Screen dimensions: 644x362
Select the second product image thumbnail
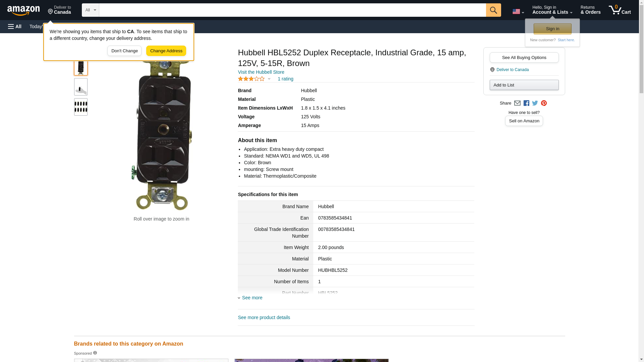point(80,87)
